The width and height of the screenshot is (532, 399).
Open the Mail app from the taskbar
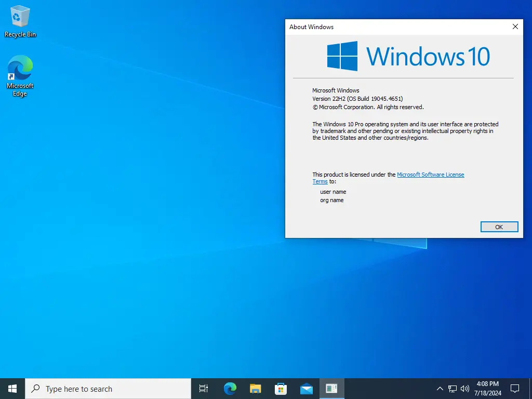pos(307,389)
